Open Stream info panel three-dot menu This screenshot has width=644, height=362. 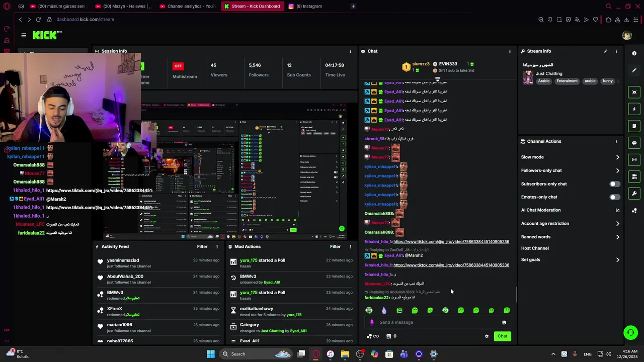coord(616,51)
